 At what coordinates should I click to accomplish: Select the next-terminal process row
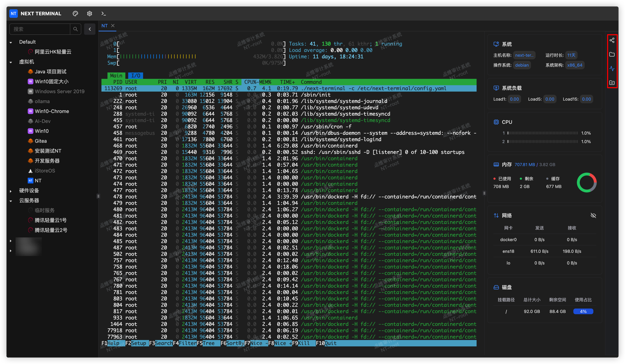[x=289, y=88]
